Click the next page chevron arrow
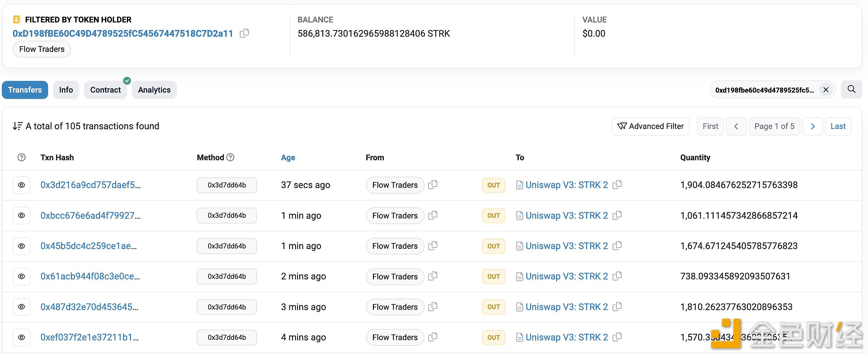The width and height of the screenshot is (868, 354). [812, 126]
